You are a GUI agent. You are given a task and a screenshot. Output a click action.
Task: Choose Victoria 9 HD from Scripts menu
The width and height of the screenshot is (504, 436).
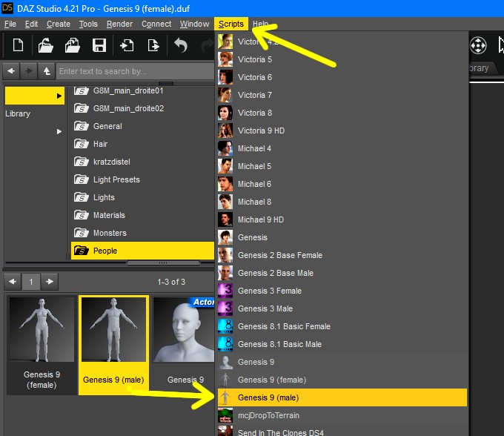[342, 131]
